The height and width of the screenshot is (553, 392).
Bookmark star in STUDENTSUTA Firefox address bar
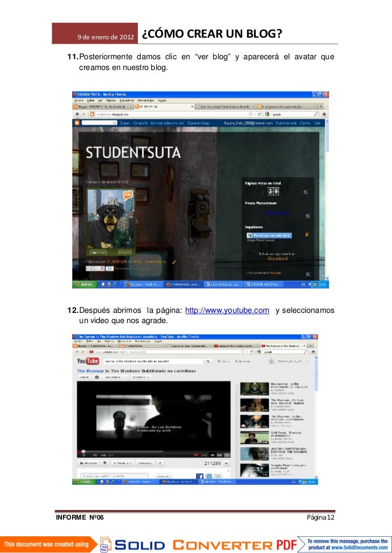click(x=250, y=114)
